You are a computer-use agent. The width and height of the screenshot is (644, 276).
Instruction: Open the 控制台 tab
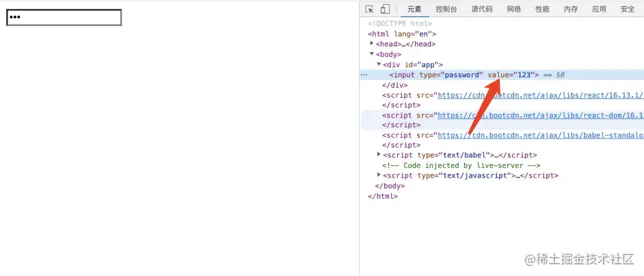[446, 9]
